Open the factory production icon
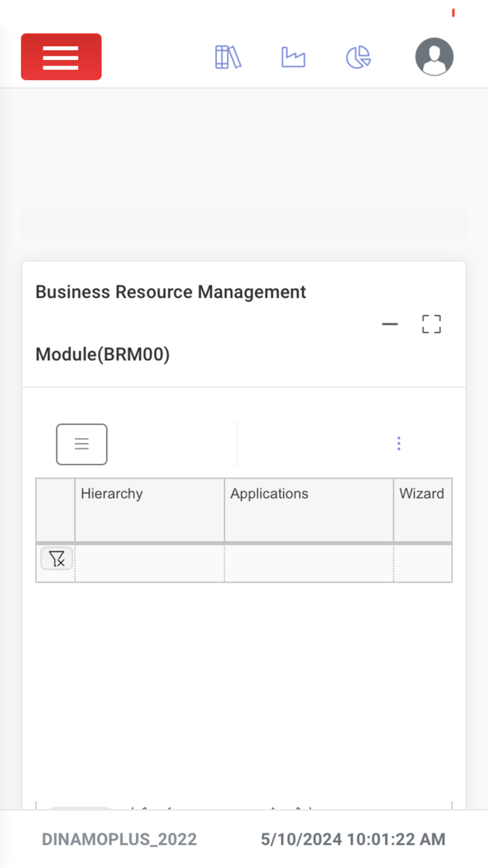The image size is (488, 868). coord(293,57)
